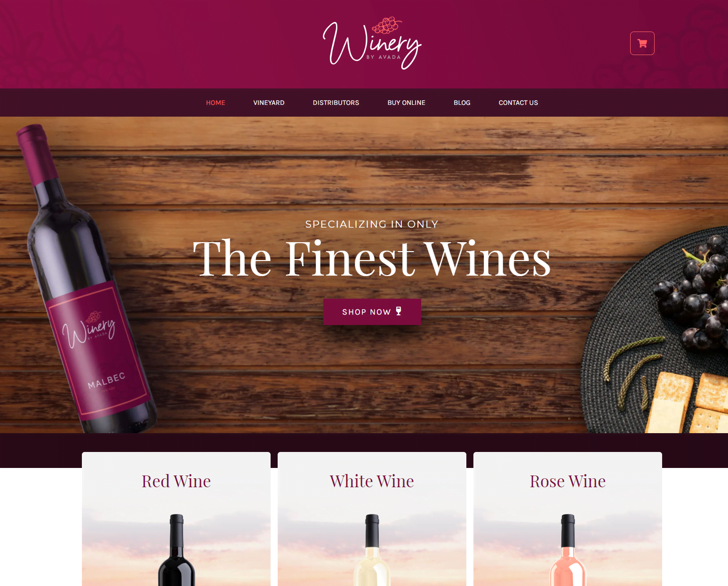Viewport: 728px width, 586px height.
Task: Click the rose wine bottle image
Action: point(568,550)
